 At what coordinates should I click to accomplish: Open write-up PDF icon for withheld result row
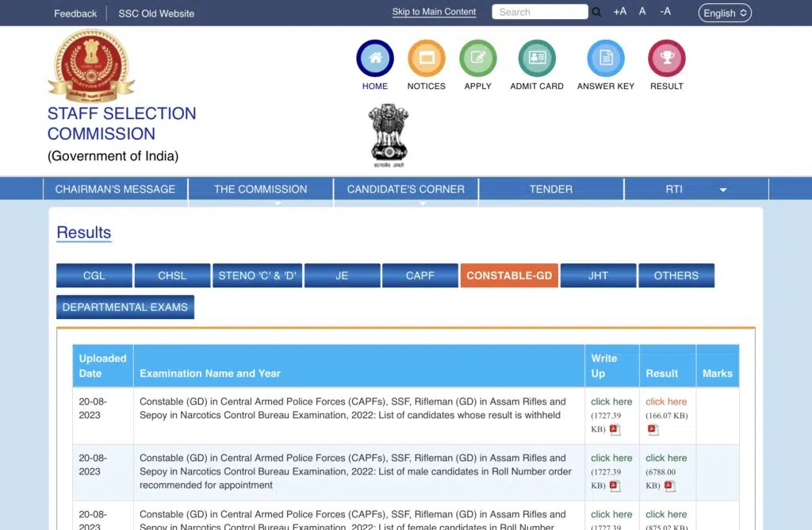tap(615, 429)
